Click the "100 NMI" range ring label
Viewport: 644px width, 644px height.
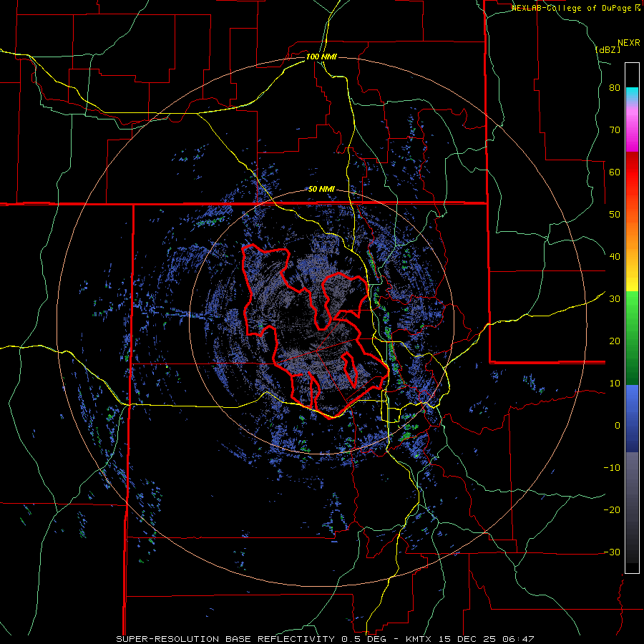(x=321, y=57)
